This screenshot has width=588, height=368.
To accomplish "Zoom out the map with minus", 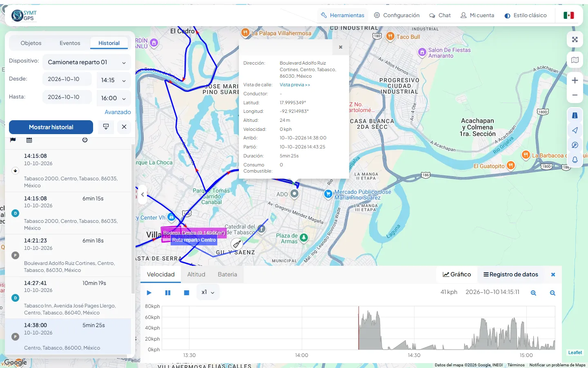I will (x=575, y=95).
